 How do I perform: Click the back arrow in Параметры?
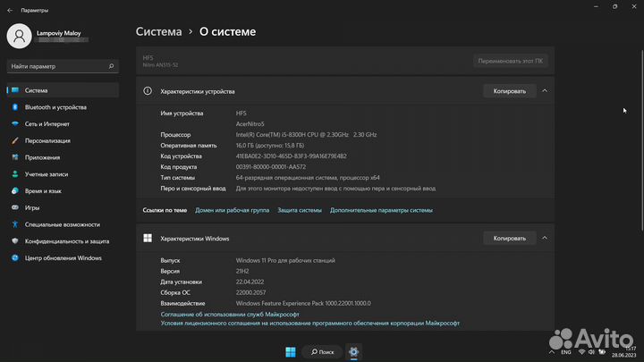click(x=10, y=10)
